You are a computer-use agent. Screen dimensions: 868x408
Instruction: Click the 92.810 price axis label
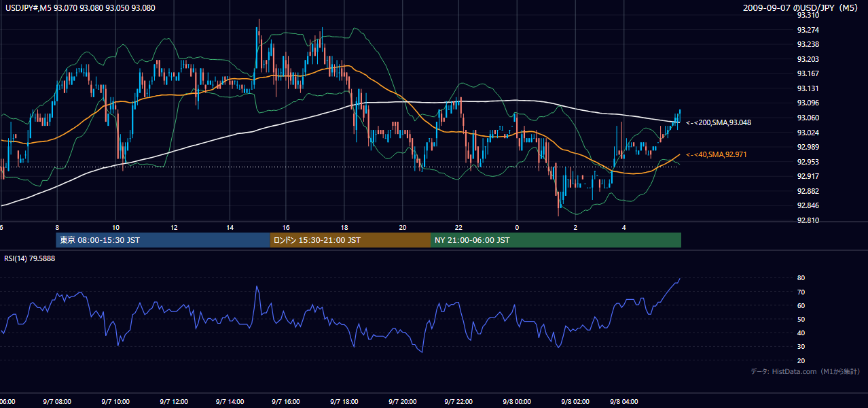[808, 220]
